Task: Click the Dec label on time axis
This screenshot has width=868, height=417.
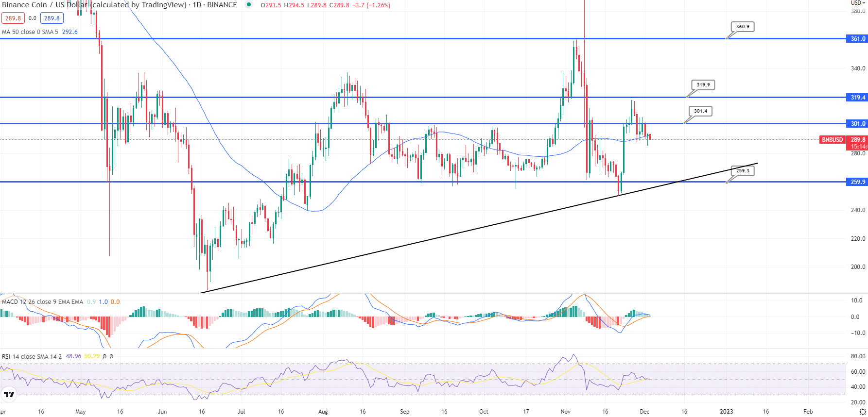Action: pos(644,412)
